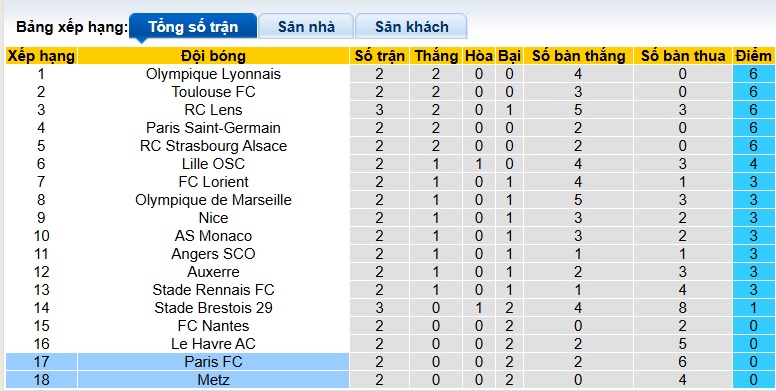The height and width of the screenshot is (391, 776).
Task: Select Paris Saint-Germain in the standings
Action: click(x=213, y=128)
